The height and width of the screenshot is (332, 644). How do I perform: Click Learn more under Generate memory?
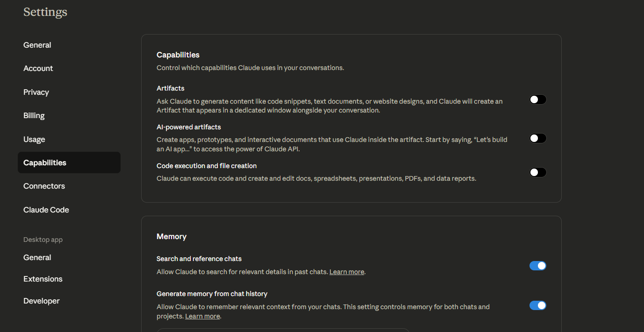tap(202, 316)
